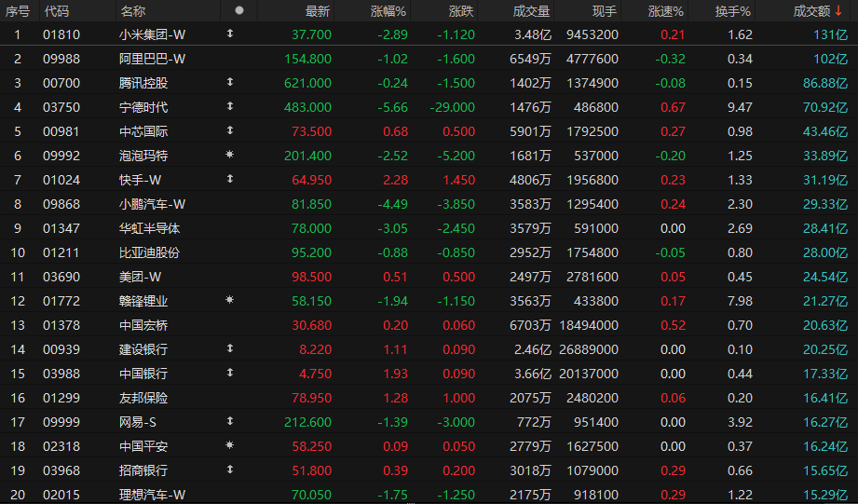Click the 成交额 column header label
The width and height of the screenshot is (858, 504).
(x=812, y=11)
